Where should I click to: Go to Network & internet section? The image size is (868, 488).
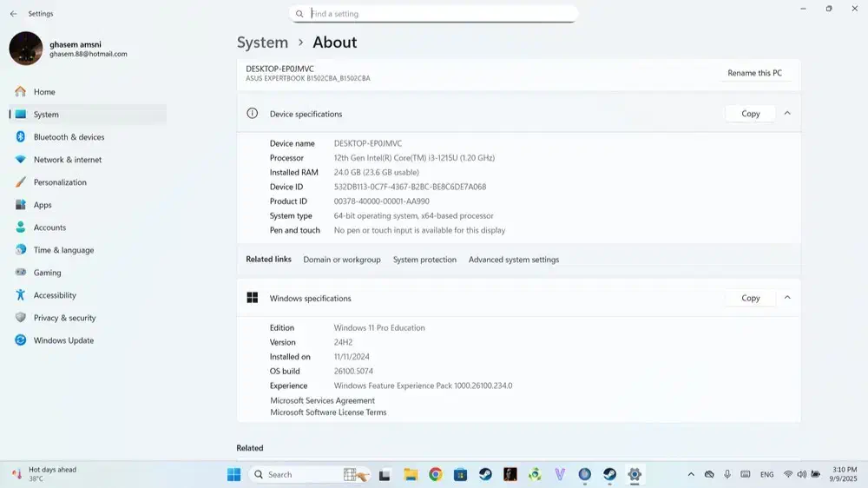point(67,160)
